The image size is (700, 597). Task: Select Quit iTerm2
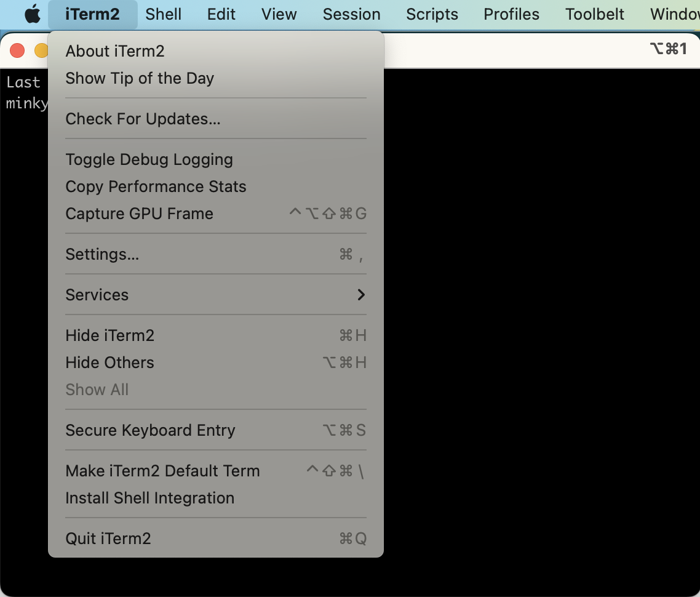point(216,539)
